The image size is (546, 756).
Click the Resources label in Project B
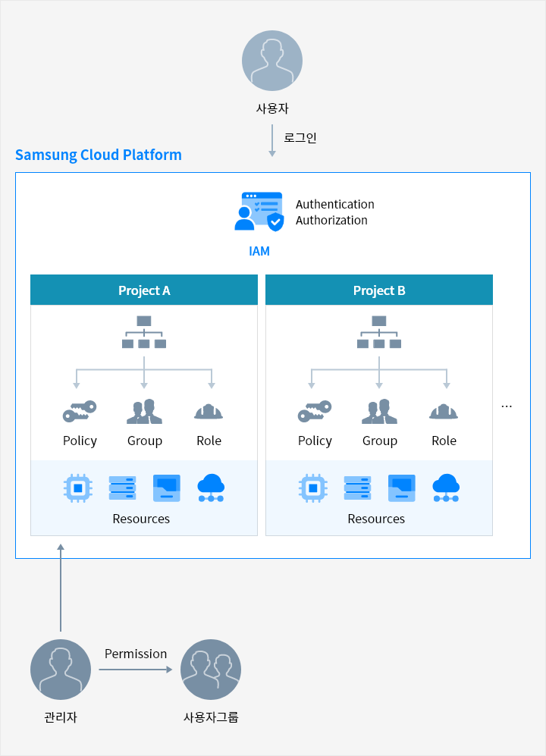tap(376, 519)
